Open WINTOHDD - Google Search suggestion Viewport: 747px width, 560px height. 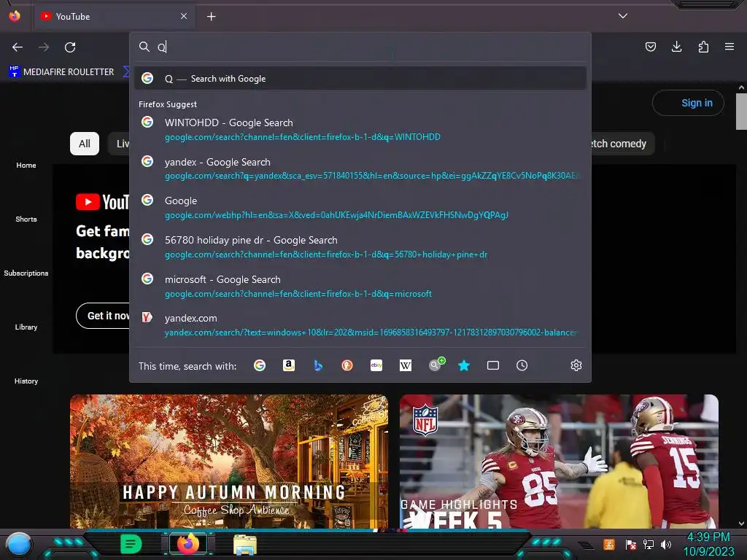[x=360, y=130]
